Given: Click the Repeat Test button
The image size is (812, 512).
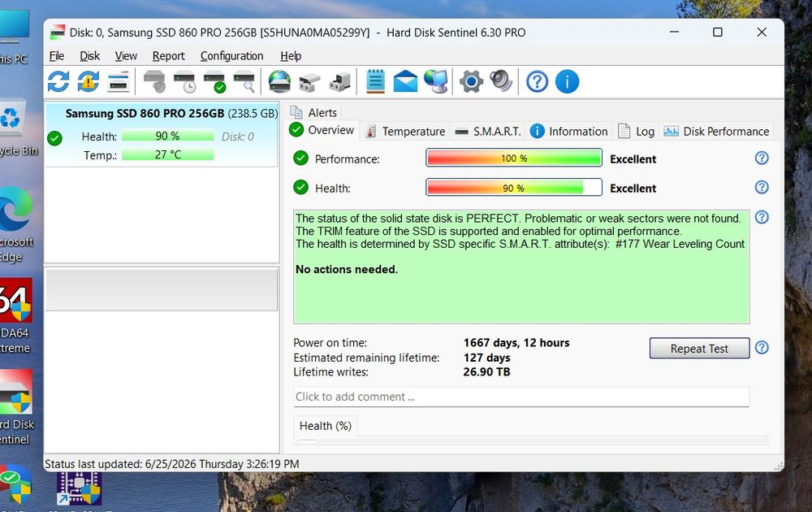Looking at the screenshot, I should click(699, 349).
